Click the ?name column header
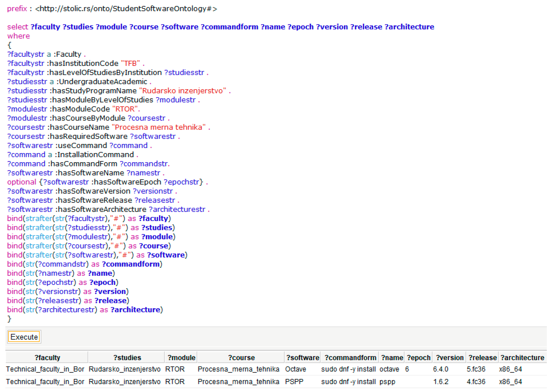Image resolution: width=552 pixels, height=392 pixels. tap(392, 357)
